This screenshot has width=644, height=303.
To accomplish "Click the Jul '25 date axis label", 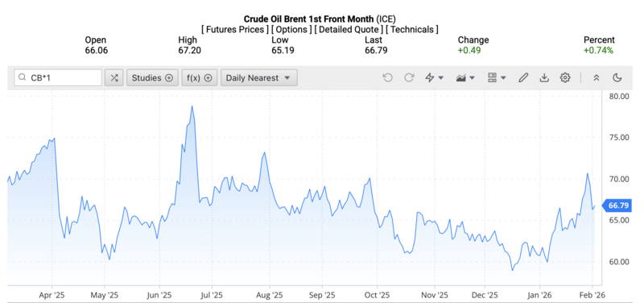I will click(212, 295).
